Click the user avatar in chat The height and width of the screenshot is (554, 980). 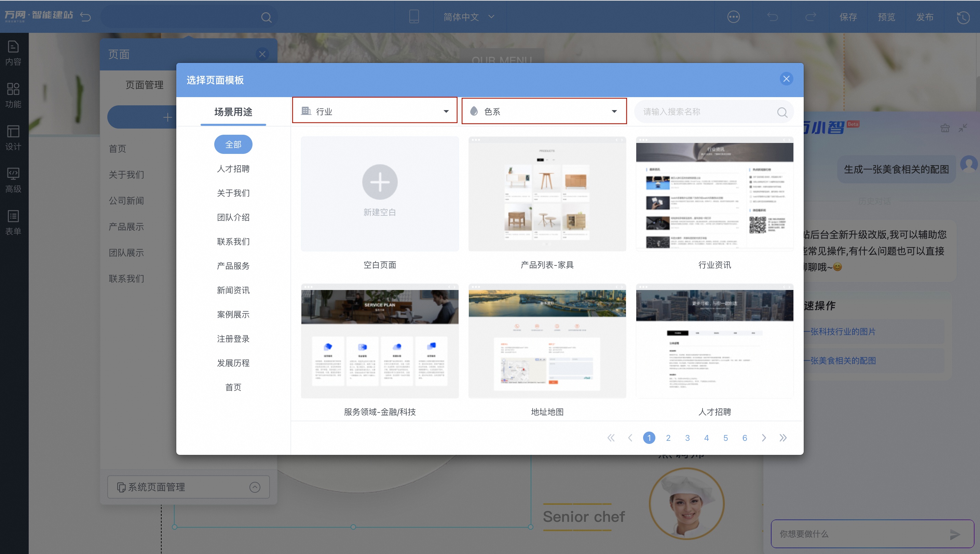pos(969,164)
